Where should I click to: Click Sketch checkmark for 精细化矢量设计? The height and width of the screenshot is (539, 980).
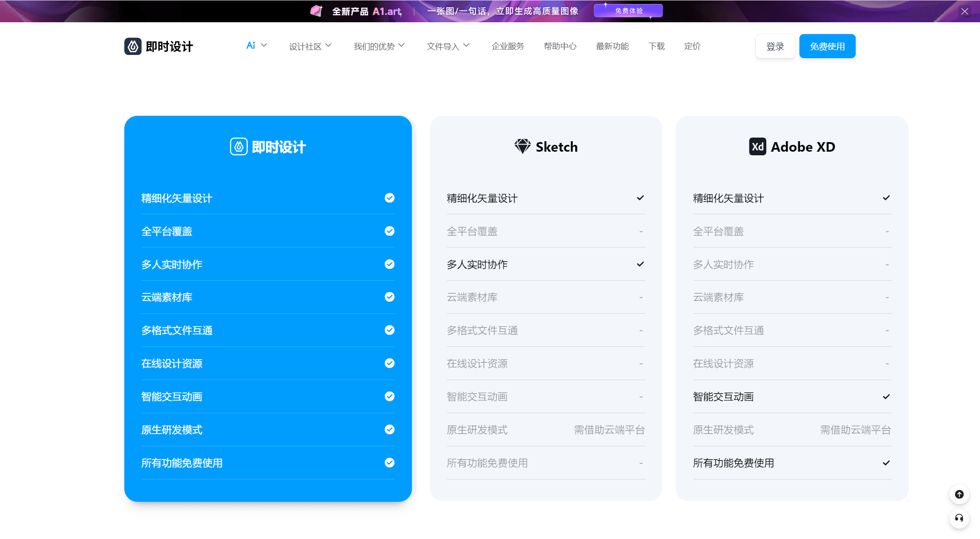[x=640, y=198]
